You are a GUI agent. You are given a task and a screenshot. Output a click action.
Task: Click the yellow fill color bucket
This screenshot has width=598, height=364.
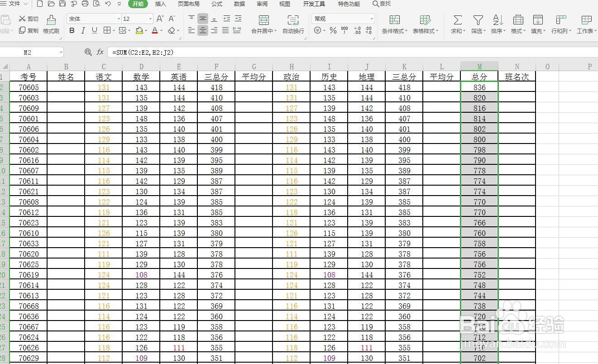tap(139, 30)
